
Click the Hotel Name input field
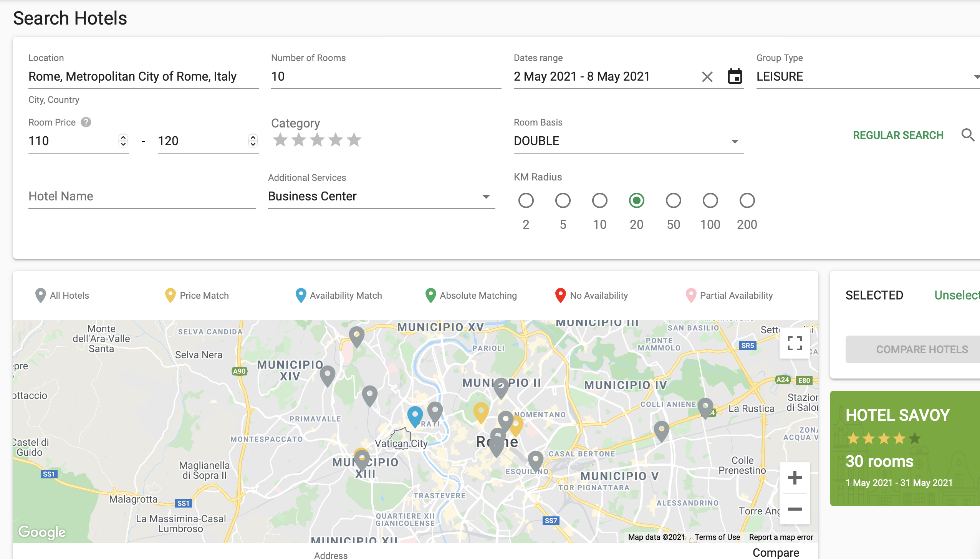pyautogui.click(x=142, y=196)
